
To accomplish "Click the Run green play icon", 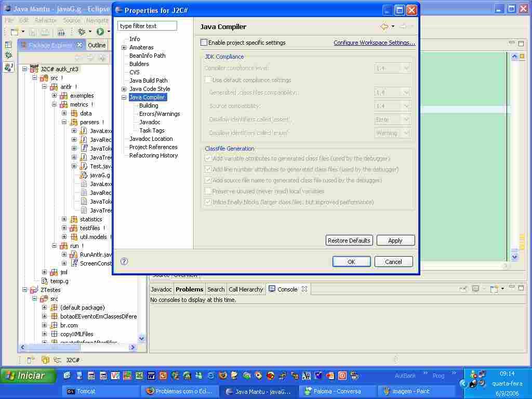I will [x=100, y=32].
